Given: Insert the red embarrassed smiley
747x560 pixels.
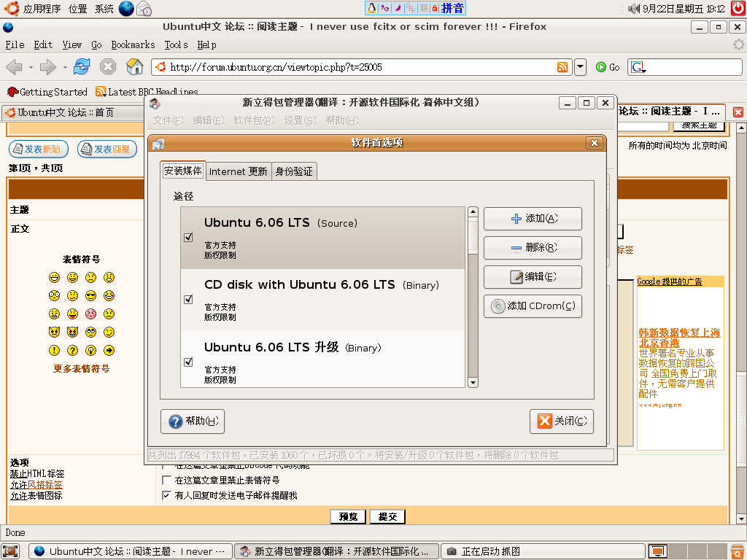Looking at the screenshot, I should tap(90, 314).
